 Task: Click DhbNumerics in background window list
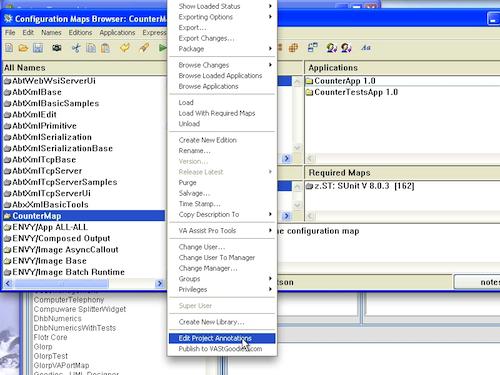(57, 319)
